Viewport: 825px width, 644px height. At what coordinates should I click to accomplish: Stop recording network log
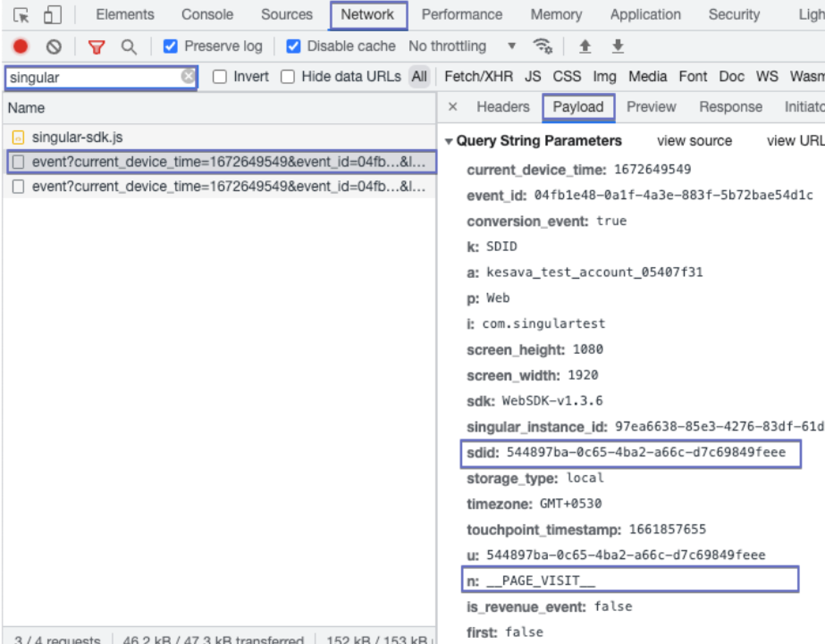coord(21,46)
